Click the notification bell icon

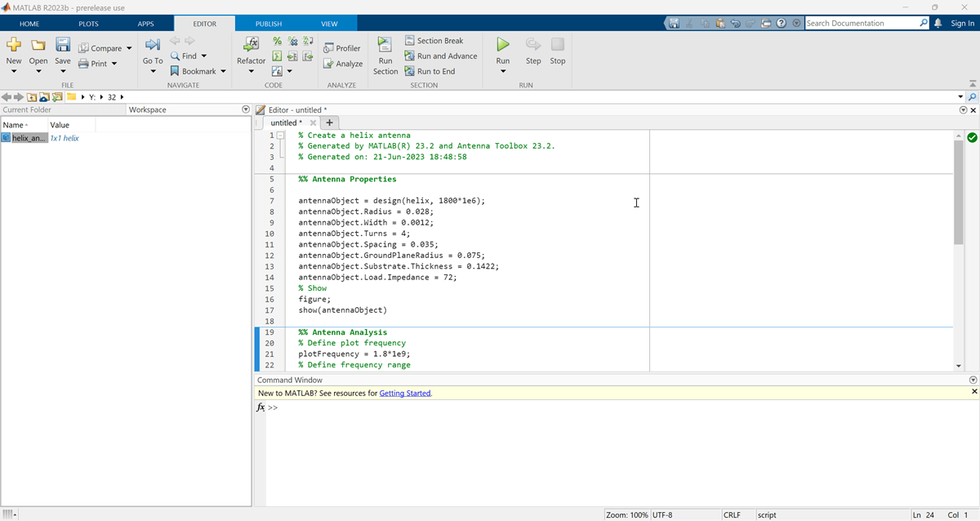pos(938,23)
